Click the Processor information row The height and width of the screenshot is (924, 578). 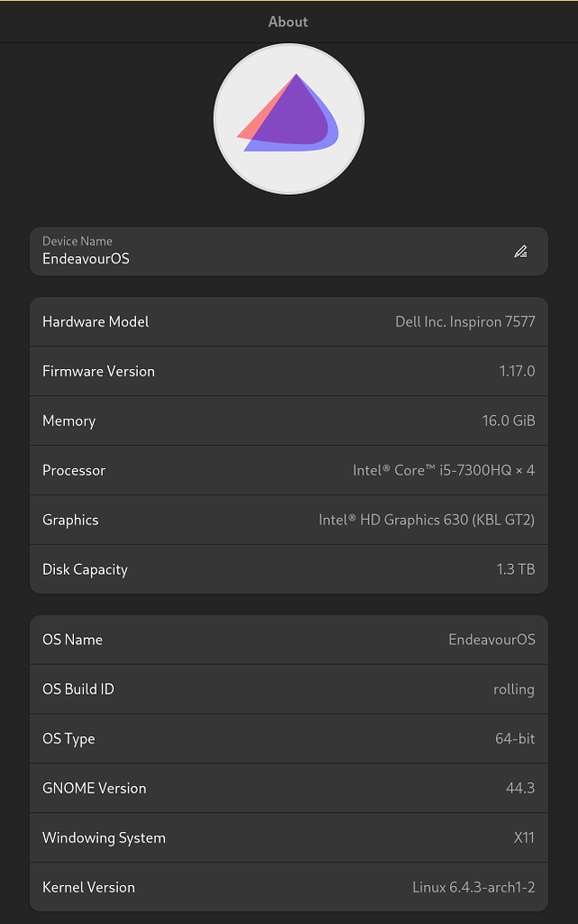pos(289,470)
